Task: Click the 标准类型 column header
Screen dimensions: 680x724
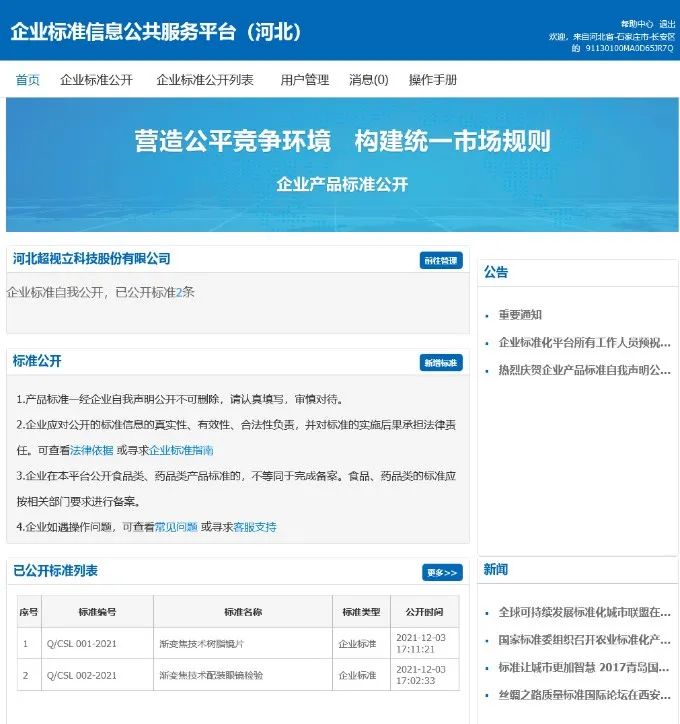Action: (x=361, y=612)
